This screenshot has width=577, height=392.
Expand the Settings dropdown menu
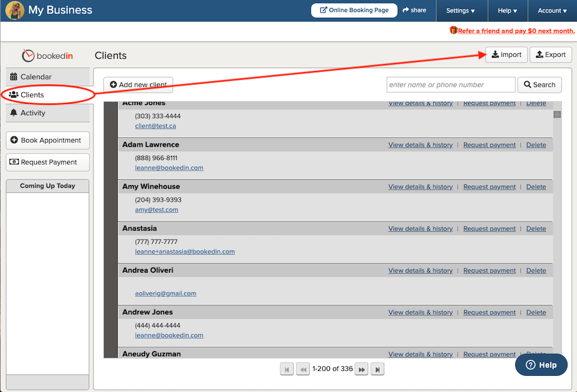(460, 10)
